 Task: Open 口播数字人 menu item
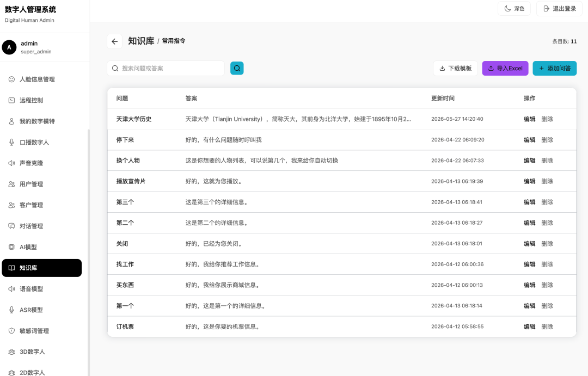(41, 142)
